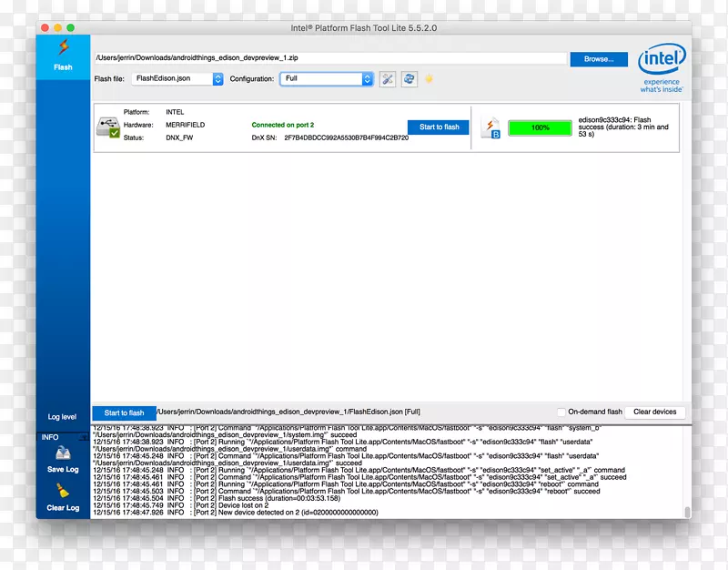Click the log panel vertical scrollbar
Viewport: 728px width, 570px height.
click(x=687, y=472)
